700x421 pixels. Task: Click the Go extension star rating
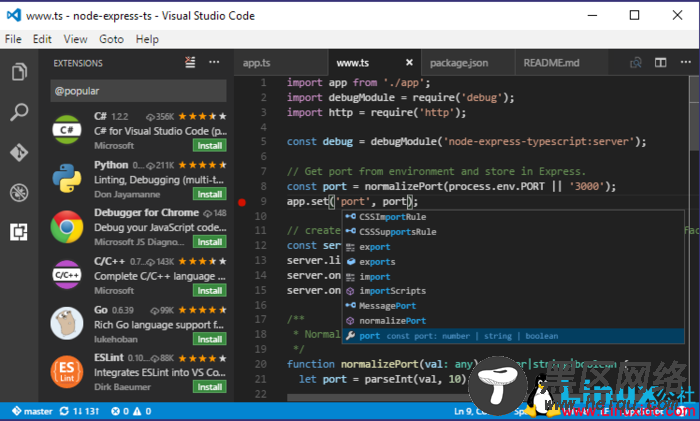[x=202, y=310]
